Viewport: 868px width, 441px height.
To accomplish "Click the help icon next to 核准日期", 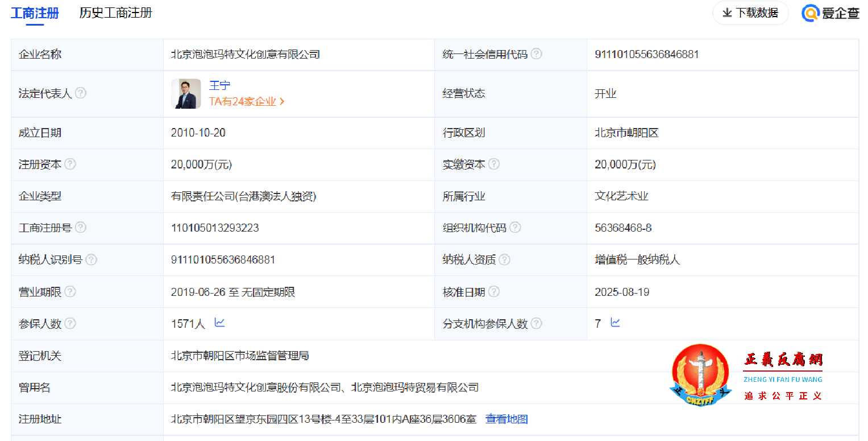I will pyautogui.click(x=494, y=291).
